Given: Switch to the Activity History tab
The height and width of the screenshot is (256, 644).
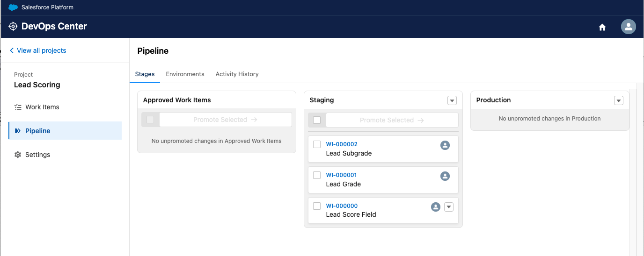Looking at the screenshot, I should pos(237,74).
